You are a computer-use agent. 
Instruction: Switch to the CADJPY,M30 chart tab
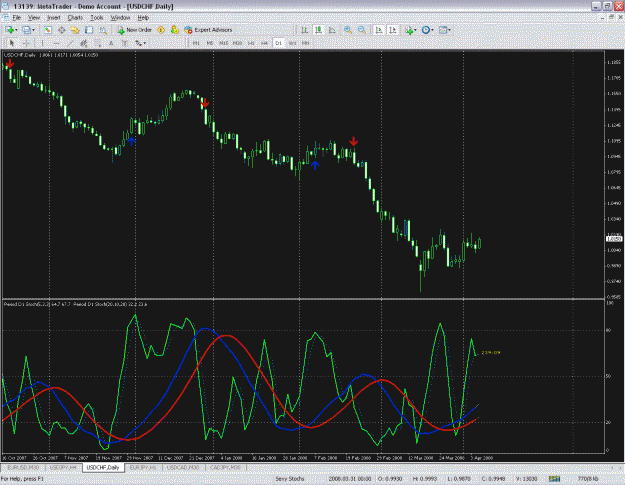click(225, 467)
